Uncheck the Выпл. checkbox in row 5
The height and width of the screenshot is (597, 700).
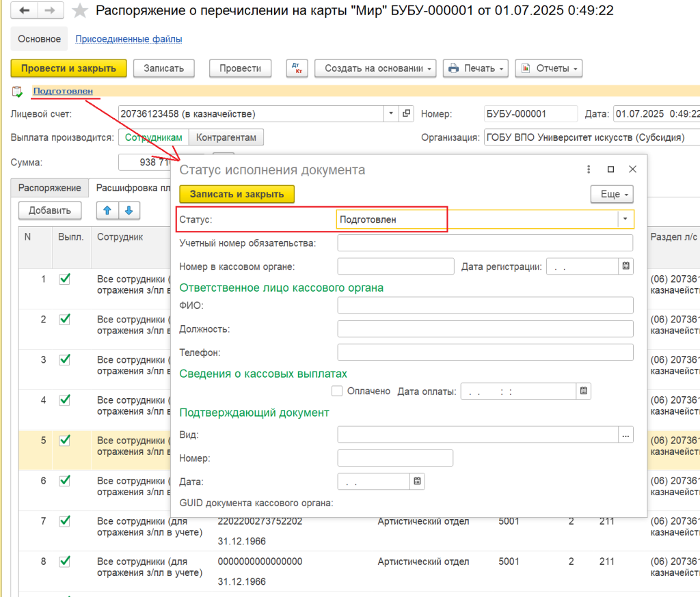click(x=65, y=440)
